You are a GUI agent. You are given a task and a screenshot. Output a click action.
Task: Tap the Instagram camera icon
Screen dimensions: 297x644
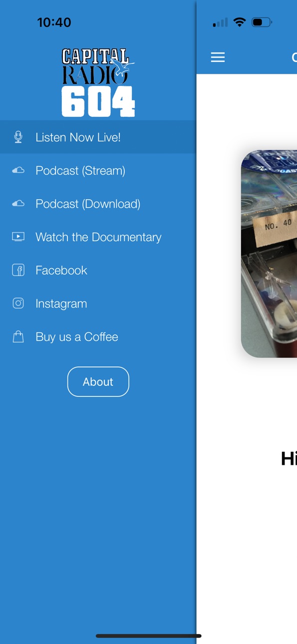18,304
